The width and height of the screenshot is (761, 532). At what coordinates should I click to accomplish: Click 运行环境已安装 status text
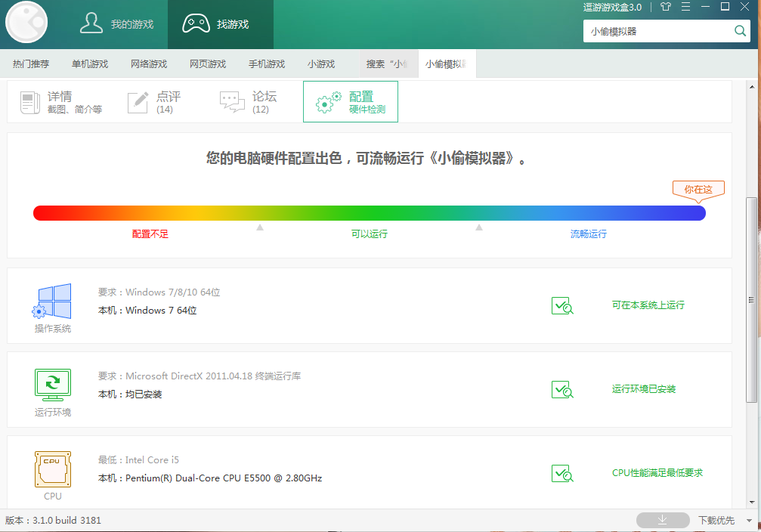click(644, 389)
